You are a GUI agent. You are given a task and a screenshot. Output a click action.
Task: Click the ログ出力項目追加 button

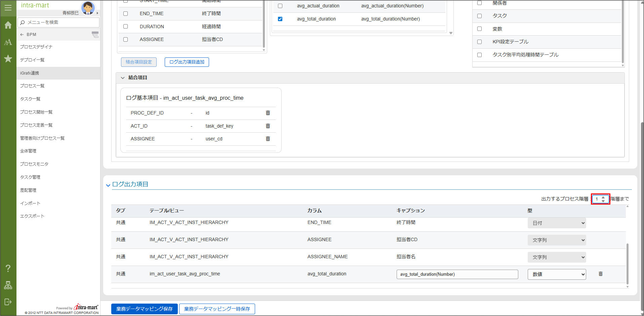187,62
